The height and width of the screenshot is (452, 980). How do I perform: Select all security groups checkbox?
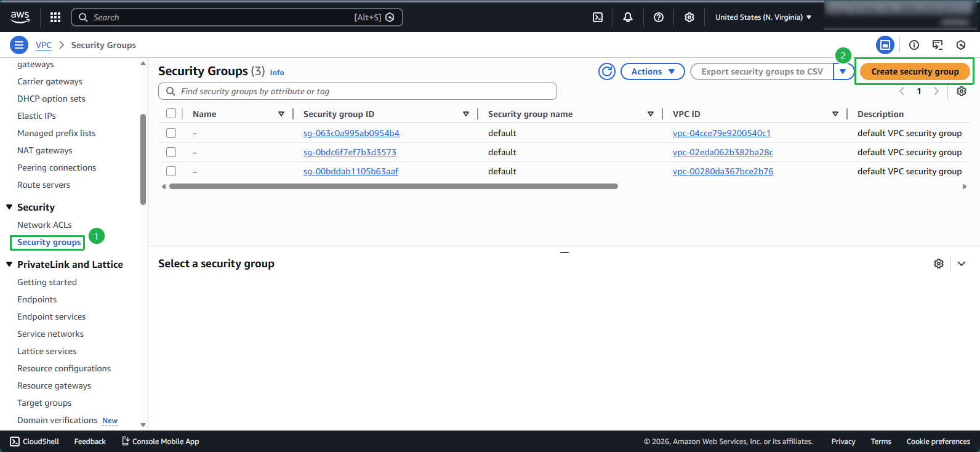[x=171, y=113]
